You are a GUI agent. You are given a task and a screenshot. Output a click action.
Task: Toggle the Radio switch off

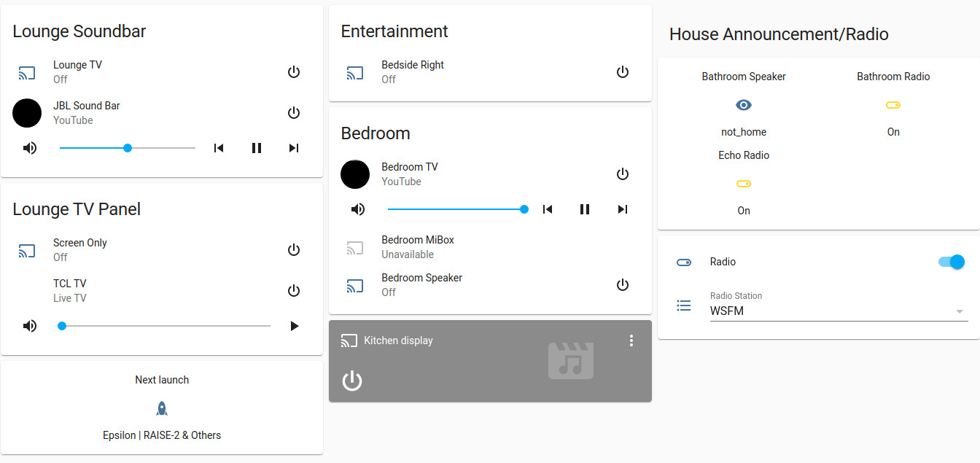point(951,262)
